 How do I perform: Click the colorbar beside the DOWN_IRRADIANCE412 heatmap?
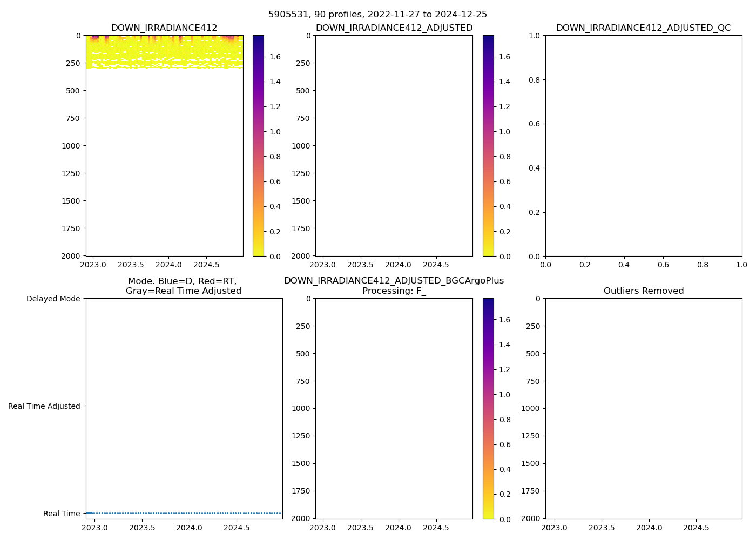click(258, 146)
